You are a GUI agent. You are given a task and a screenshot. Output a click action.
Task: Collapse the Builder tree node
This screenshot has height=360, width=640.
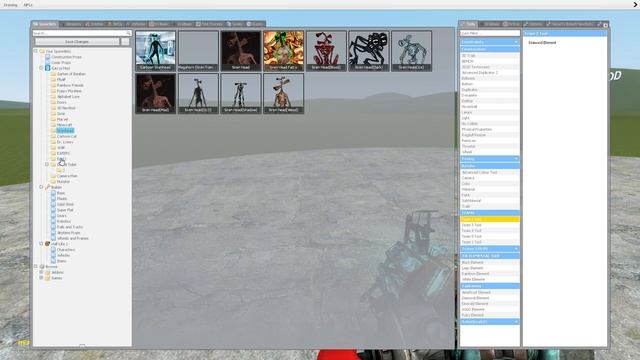[x=41, y=187]
